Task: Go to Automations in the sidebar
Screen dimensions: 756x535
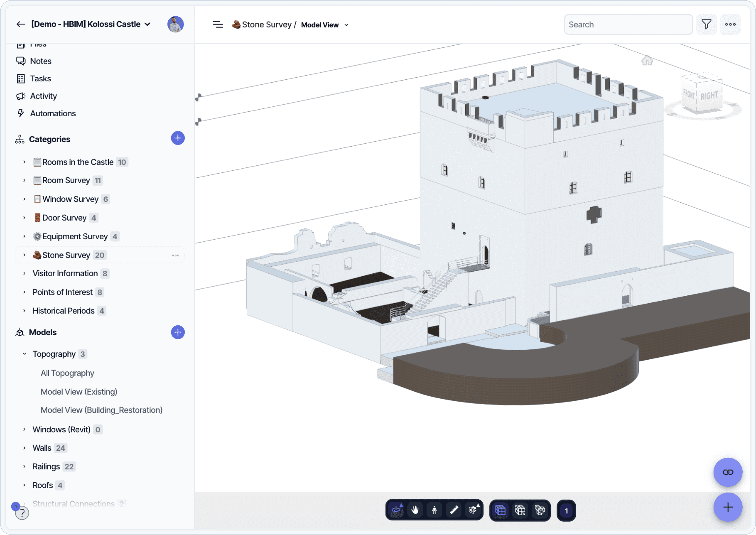Action: click(x=53, y=113)
